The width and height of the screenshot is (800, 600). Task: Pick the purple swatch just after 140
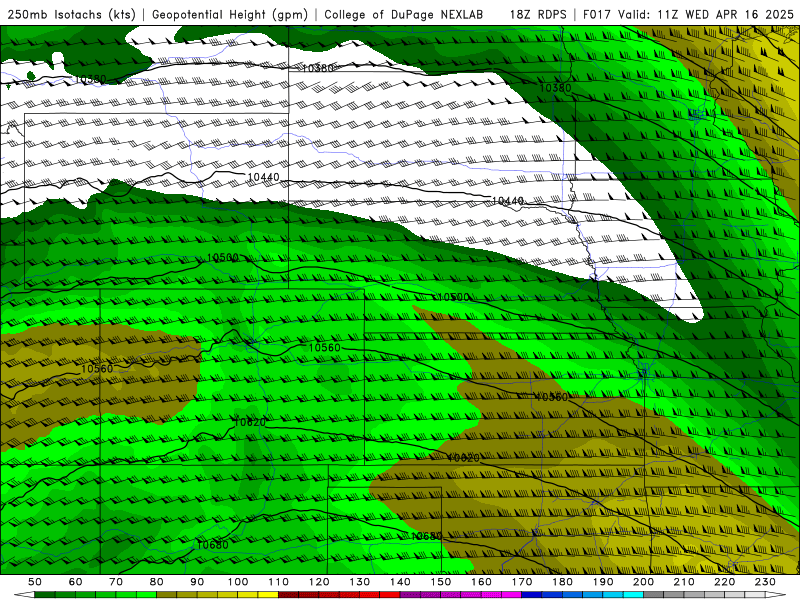click(410, 595)
